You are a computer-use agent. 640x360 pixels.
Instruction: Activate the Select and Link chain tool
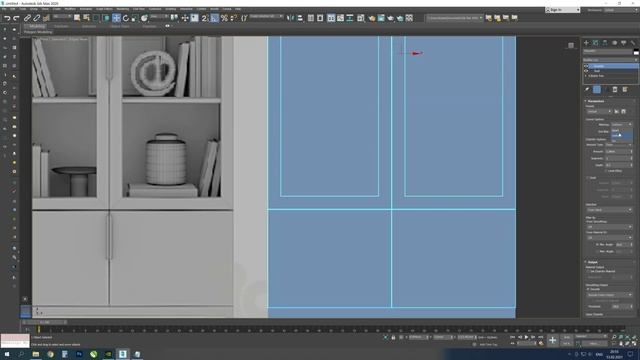pos(27,18)
